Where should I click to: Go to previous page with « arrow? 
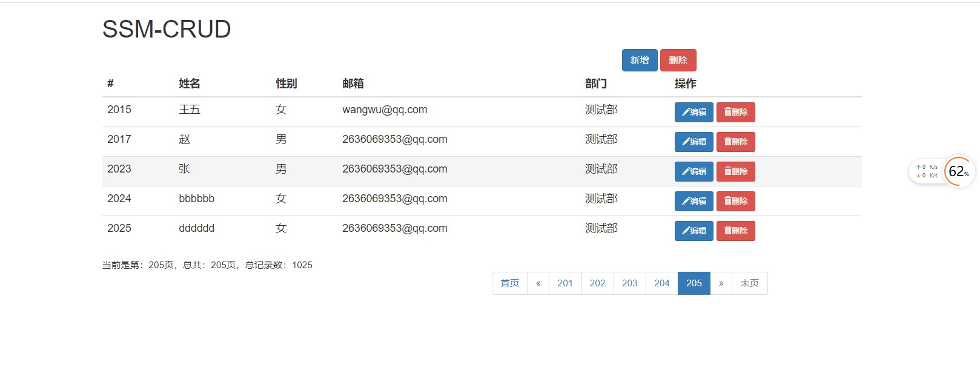point(538,283)
